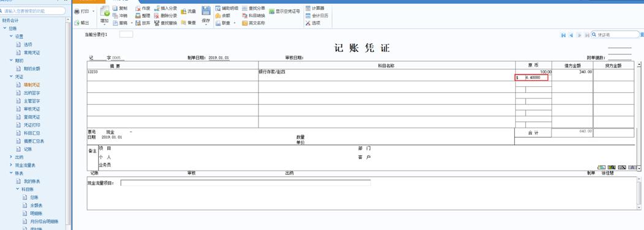This screenshot has height=230, width=644.
Task: Click the 科目转换 (Account conversion) icon
Action: tap(244, 15)
